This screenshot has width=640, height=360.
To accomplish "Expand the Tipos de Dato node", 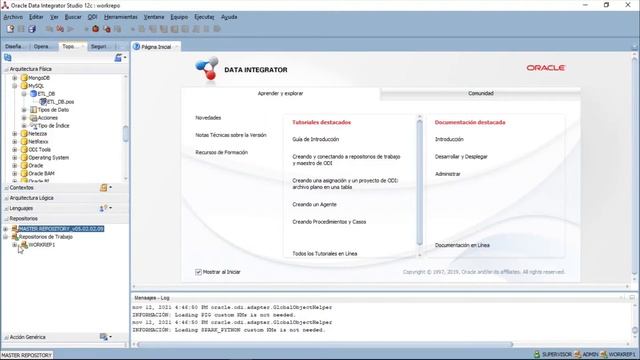I will (24, 110).
